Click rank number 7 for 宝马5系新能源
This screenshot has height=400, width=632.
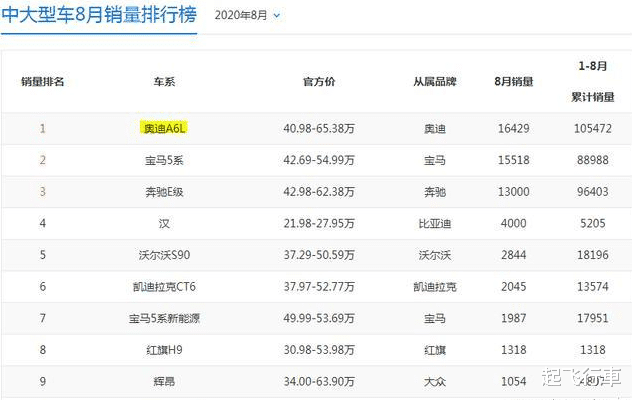click(x=42, y=319)
